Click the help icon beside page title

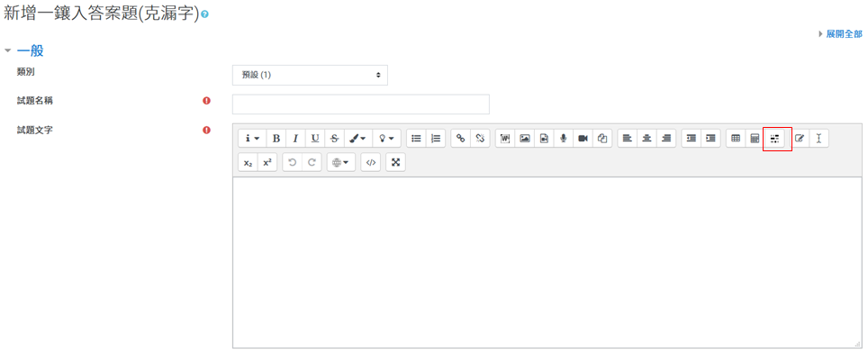pyautogui.click(x=204, y=15)
